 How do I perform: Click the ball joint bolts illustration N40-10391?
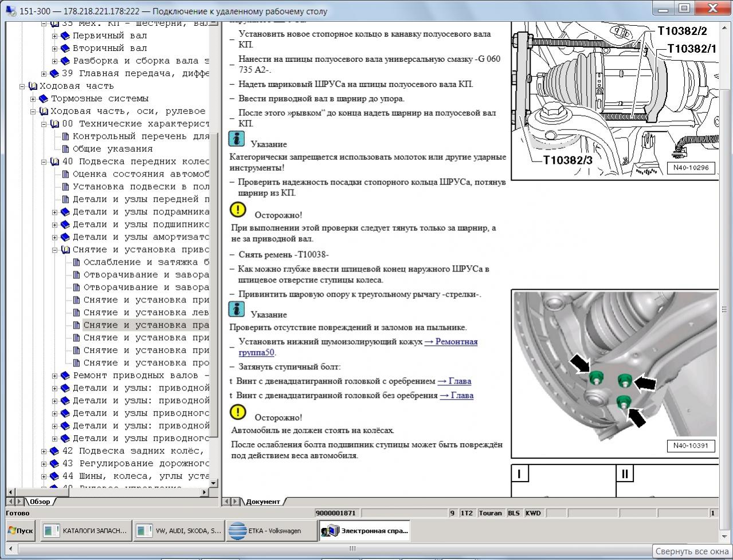click(x=615, y=373)
